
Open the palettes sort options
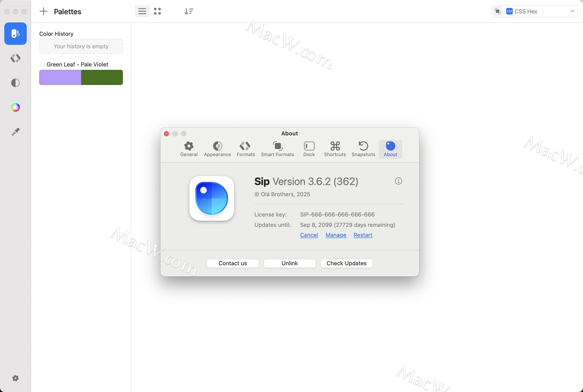(x=189, y=12)
